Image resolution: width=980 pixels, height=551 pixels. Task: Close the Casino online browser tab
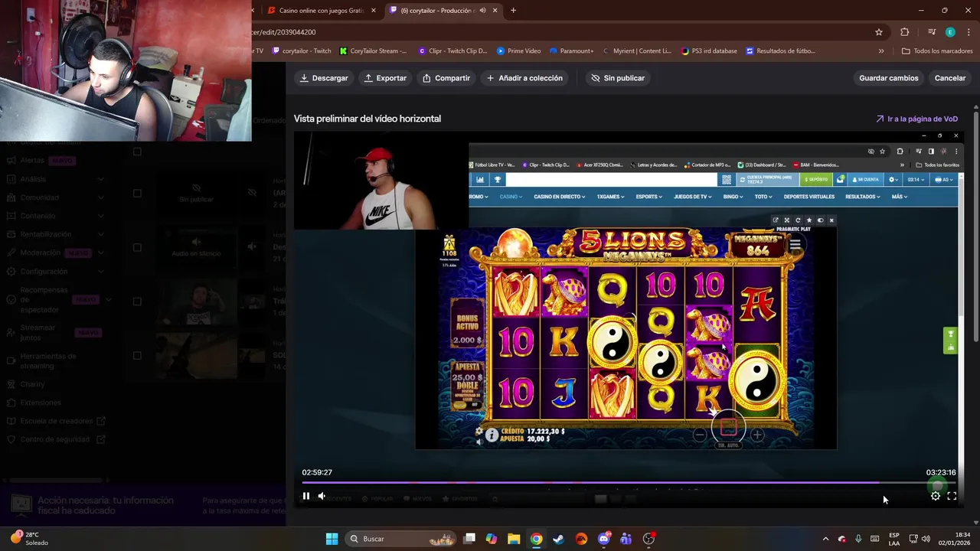(x=374, y=11)
